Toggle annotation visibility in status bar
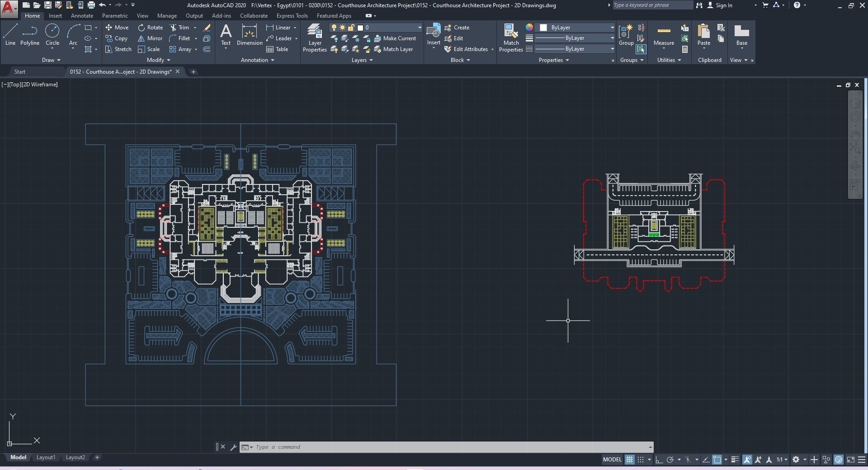Viewport: 868px width, 470px height. tap(747, 460)
